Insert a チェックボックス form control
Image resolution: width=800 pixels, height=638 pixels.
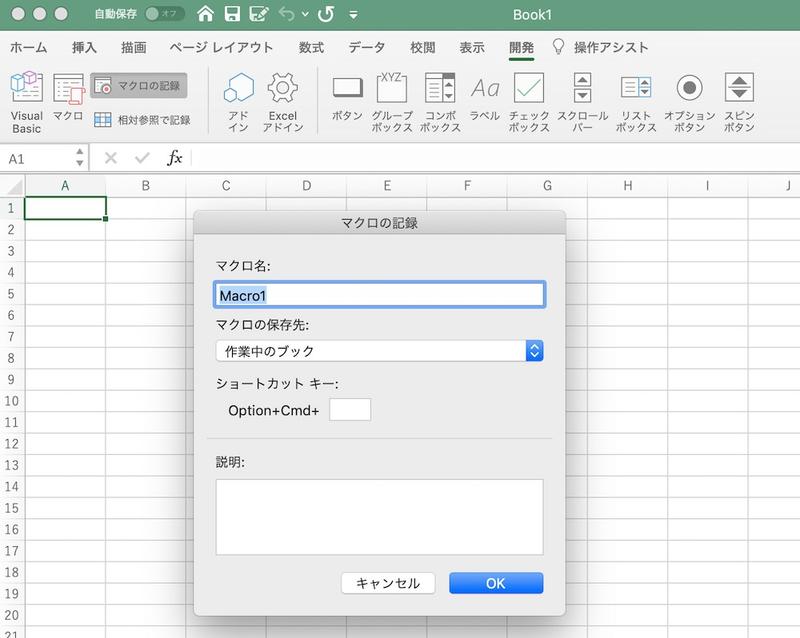click(529, 102)
